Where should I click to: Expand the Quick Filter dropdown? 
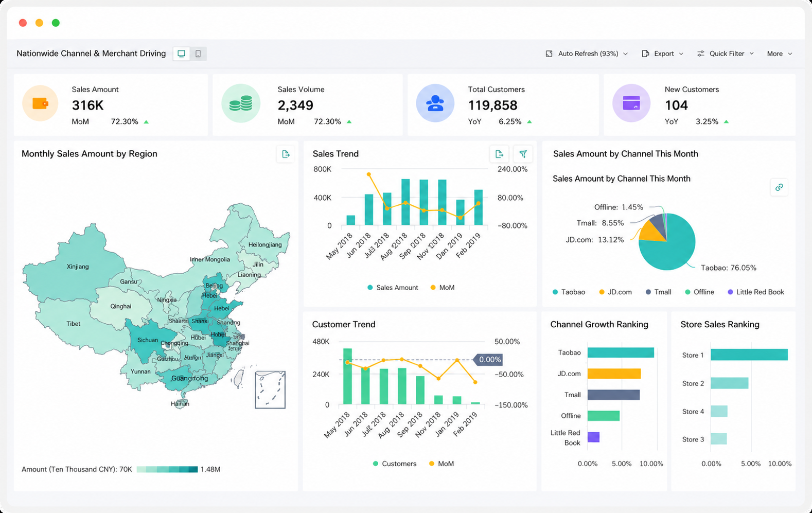coord(726,54)
